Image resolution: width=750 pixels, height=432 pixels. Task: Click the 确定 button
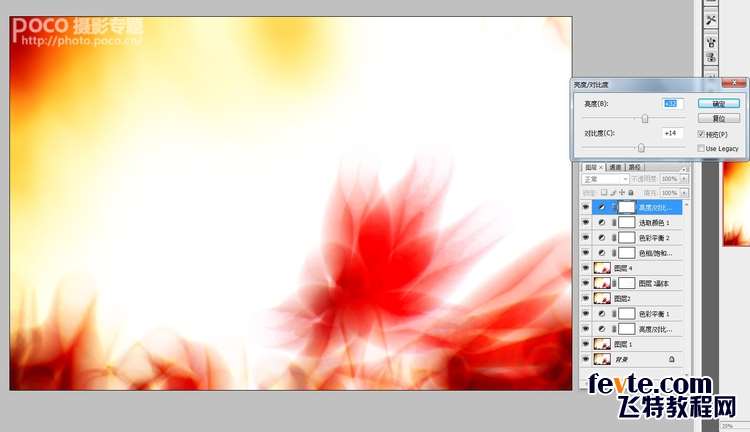(718, 103)
